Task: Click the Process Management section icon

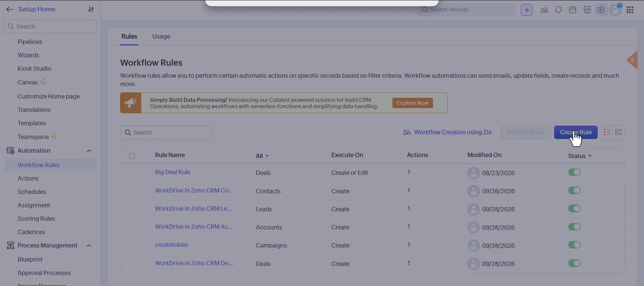Action: pyautogui.click(x=10, y=245)
